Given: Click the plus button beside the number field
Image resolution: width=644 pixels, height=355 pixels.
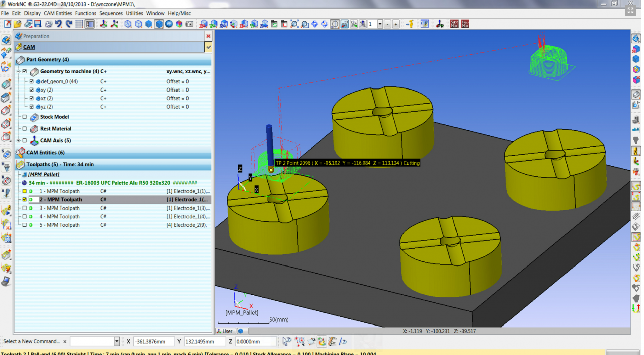Looking at the screenshot, I should pos(396,24).
